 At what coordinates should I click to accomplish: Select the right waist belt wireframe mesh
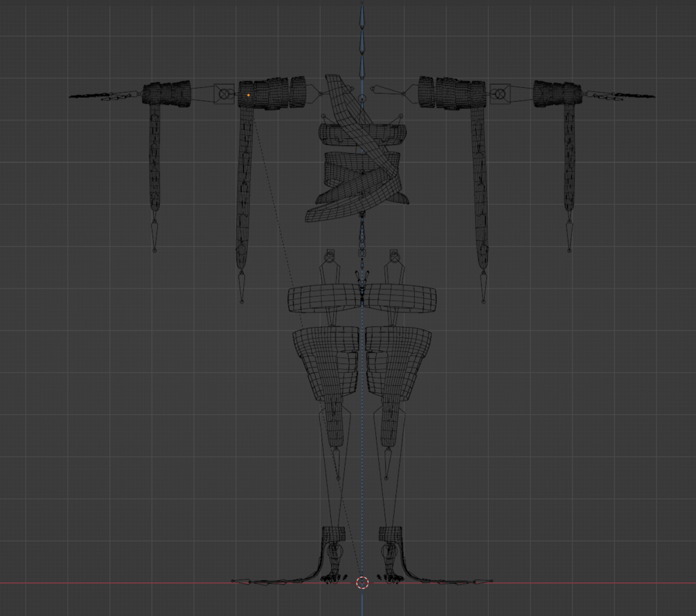tap(401, 300)
